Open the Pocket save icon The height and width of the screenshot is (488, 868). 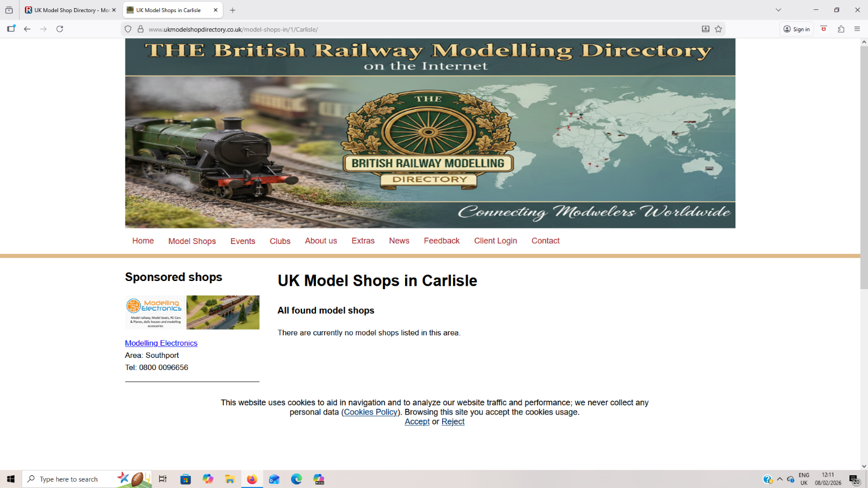tap(824, 29)
